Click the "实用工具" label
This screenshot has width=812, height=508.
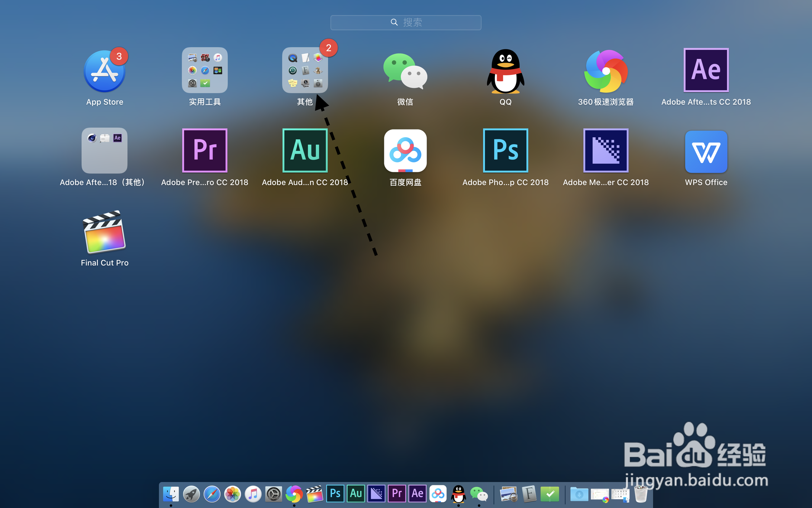click(205, 102)
